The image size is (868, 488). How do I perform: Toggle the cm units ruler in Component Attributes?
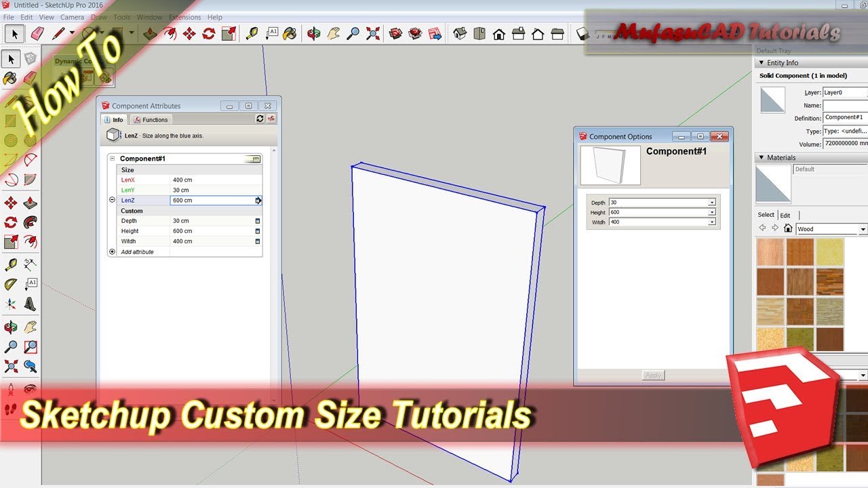[252, 159]
